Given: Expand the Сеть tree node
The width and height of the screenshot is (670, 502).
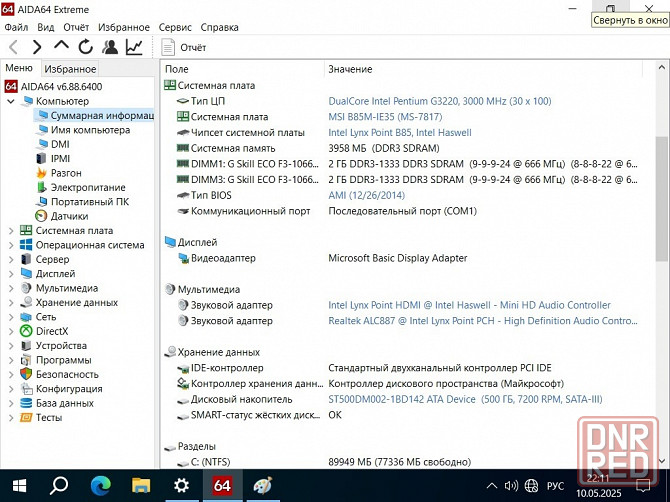Looking at the screenshot, I should [11, 317].
